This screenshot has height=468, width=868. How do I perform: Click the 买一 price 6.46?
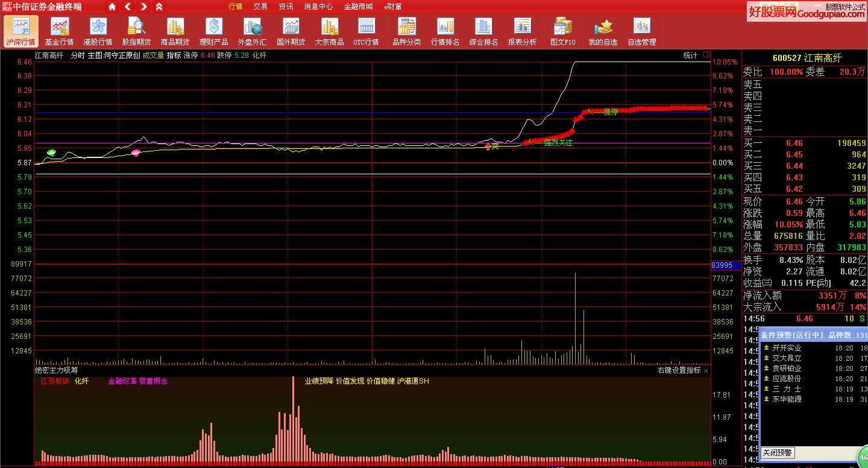point(794,143)
